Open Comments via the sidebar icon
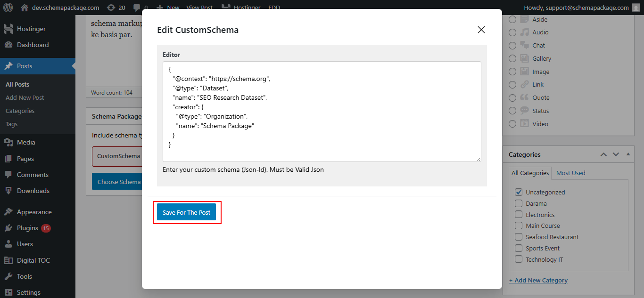This screenshot has height=298, width=644. pos(8,175)
